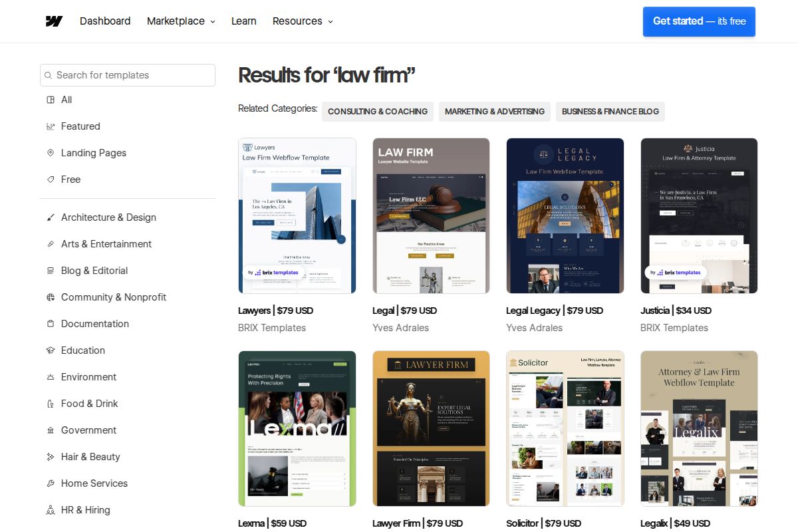Open the Legal Legacy template thumbnail
Viewport: 798px width, 532px height.
pyautogui.click(x=565, y=215)
